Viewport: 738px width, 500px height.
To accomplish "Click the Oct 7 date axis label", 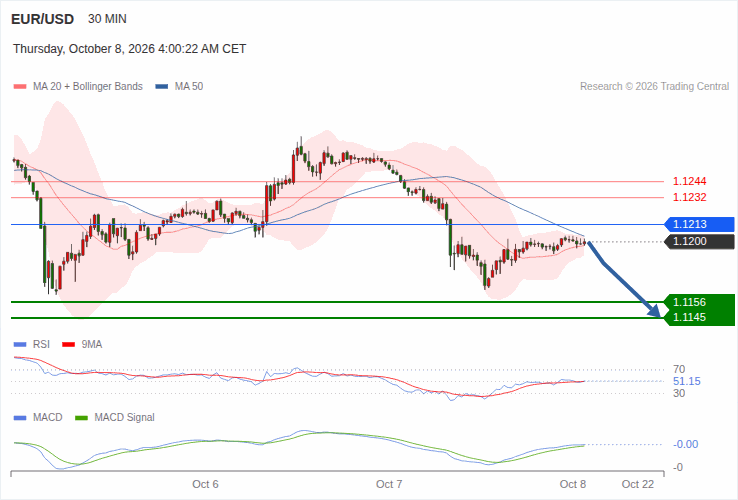I will point(389,484).
